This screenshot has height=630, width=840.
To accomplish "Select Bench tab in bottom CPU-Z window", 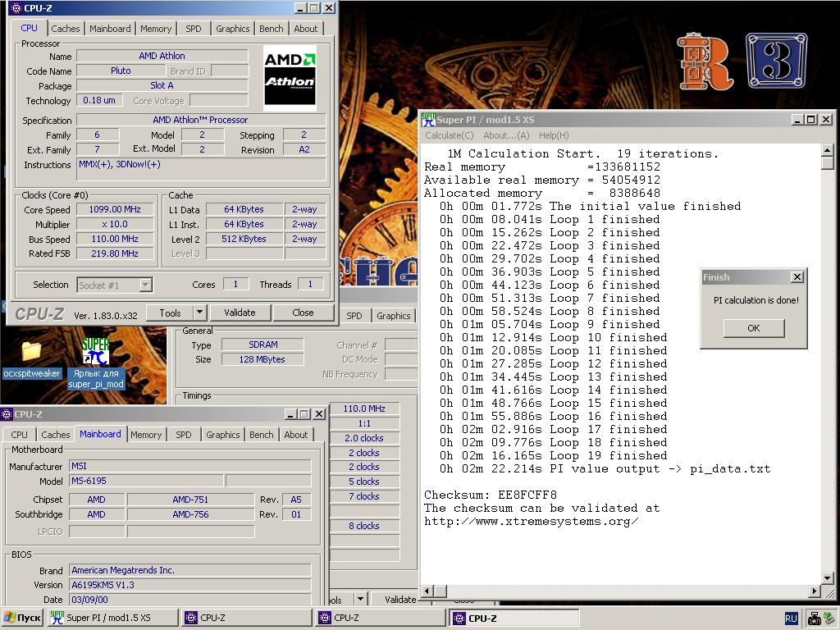I will click(x=262, y=435).
